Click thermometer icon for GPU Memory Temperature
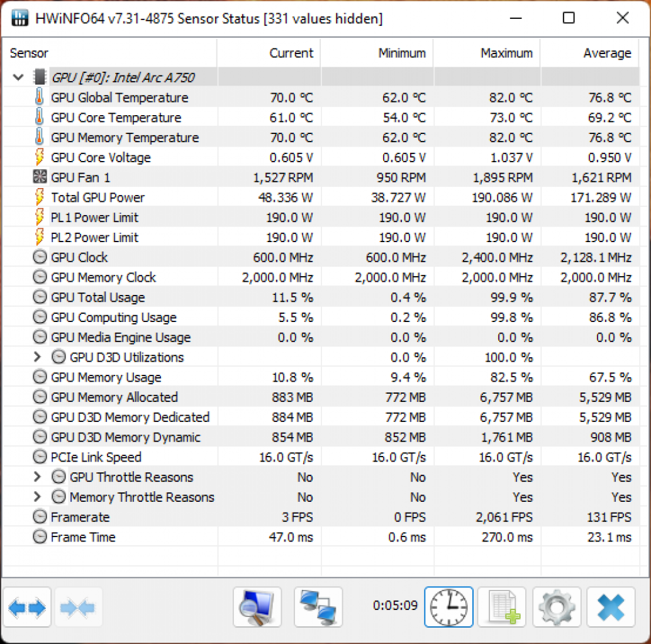The width and height of the screenshot is (651, 644). [x=40, y=136]
